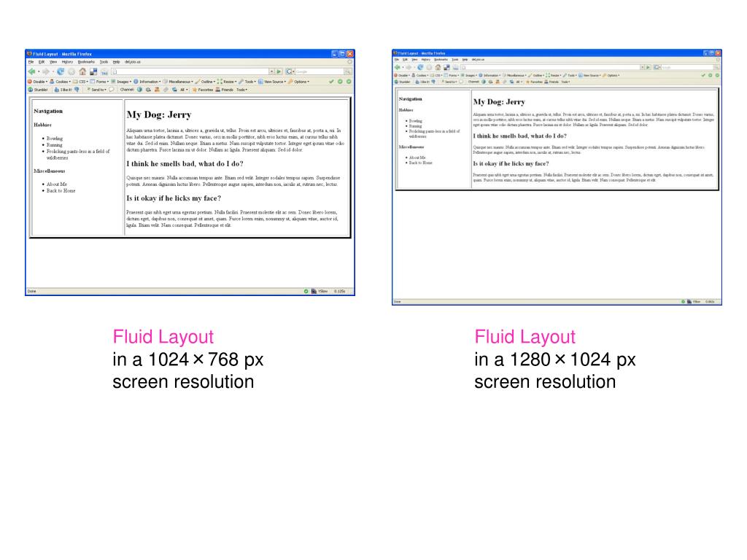Click the I like it! thumbs-up in the left window

click(x=63, y=90)
